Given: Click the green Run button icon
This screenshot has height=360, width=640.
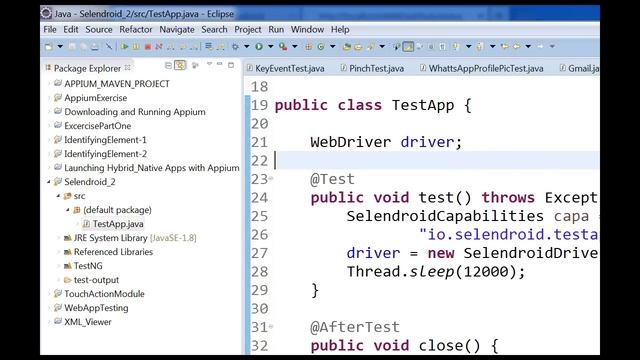Looking at the screenshot, I should pos(259,47).
